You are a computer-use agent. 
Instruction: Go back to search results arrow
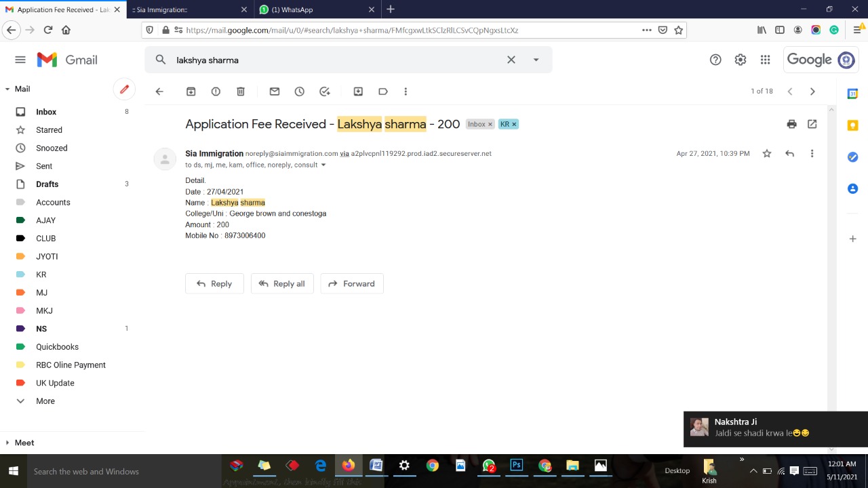pos(159,91)
